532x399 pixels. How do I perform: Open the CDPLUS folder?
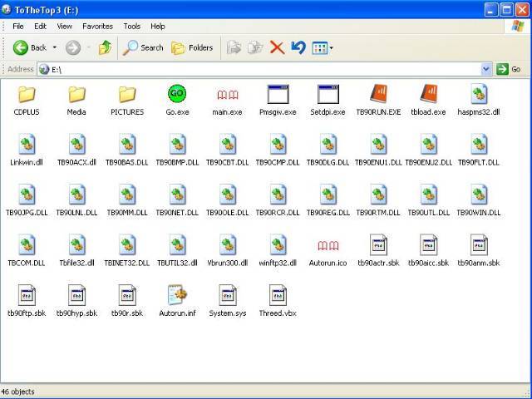click(26, 94)
